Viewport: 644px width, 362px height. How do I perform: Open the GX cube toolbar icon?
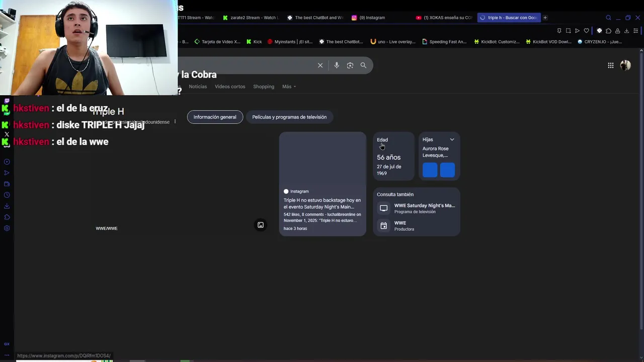pos(599,31)
